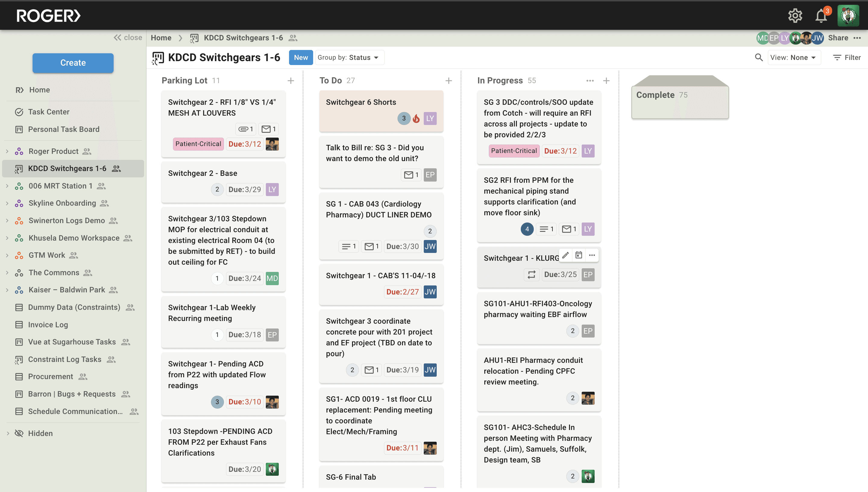The image size is (868, 492).
Task: Click pencil edit icon on Switchgear 1 KLURG card
Action: tap(565, 255)
